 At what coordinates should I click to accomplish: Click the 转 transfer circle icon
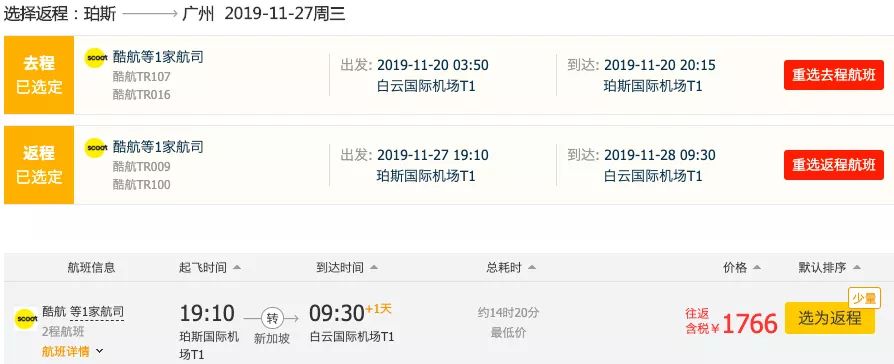pyautogui.click(x=272, y=317)
